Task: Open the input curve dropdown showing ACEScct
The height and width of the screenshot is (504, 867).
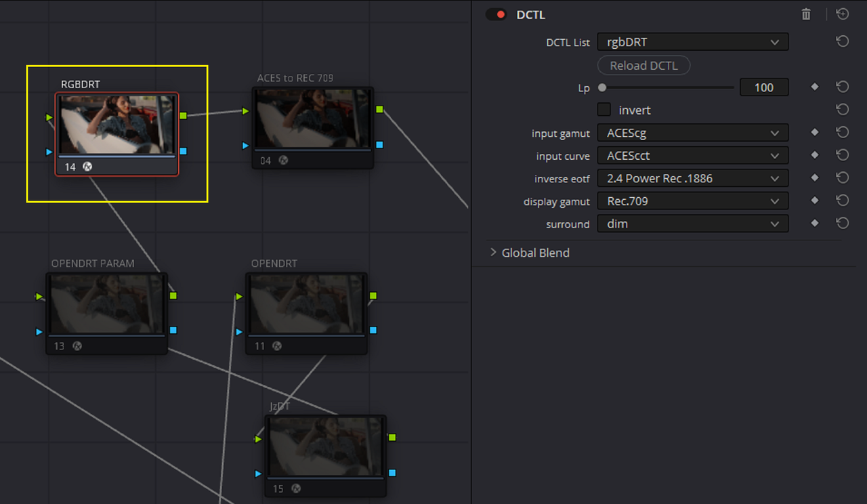Action: click(x=693, y=156)
